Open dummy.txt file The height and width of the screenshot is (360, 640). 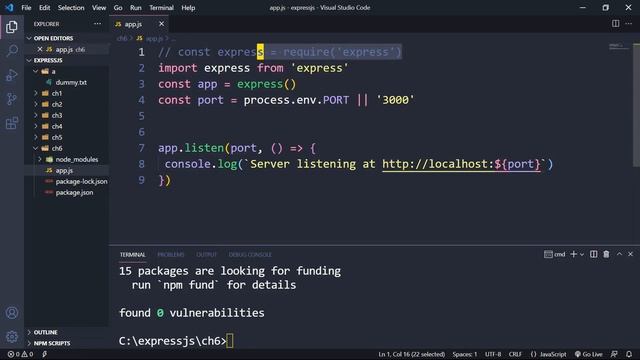pyautogui.click(x=71, y=82)
